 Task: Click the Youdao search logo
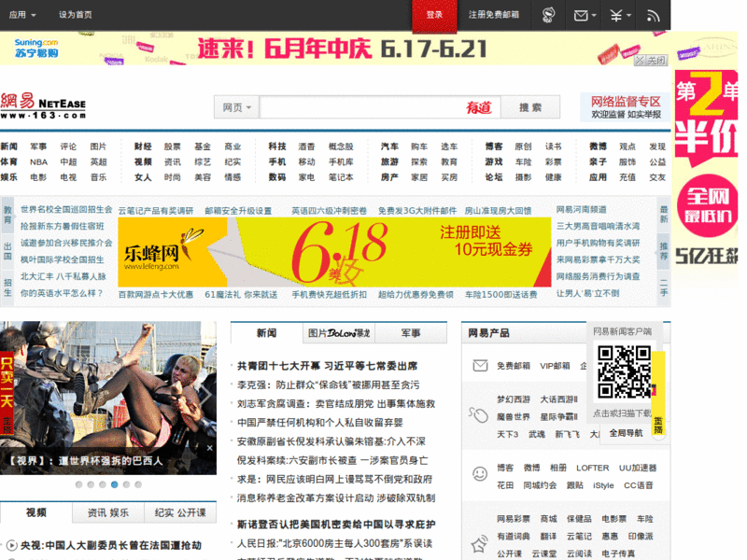coord(479,107)
